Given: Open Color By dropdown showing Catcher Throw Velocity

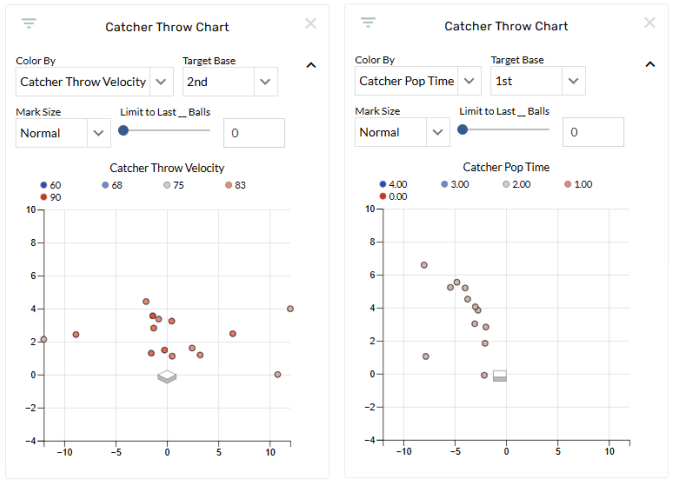Looking at the screenshot, I should [x=94, y=82].
